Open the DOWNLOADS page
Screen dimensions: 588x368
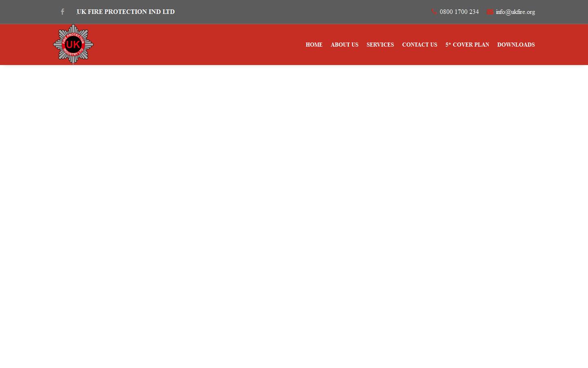(516, 45)
